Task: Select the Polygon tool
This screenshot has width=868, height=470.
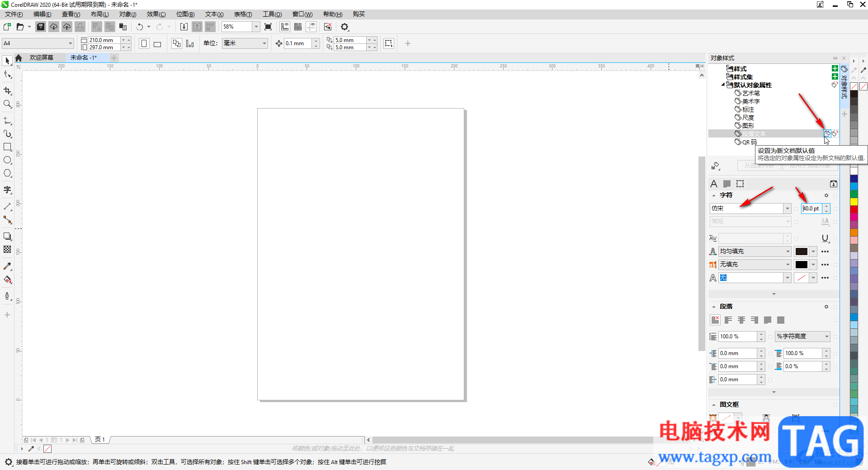Action: 7,173
